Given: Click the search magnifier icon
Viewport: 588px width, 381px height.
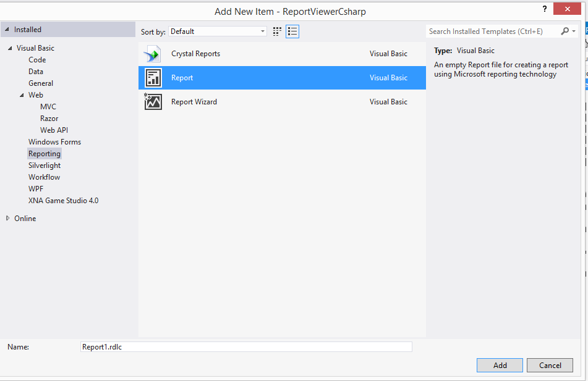Looking at the screenshot, I should click(x=566, y=30).
